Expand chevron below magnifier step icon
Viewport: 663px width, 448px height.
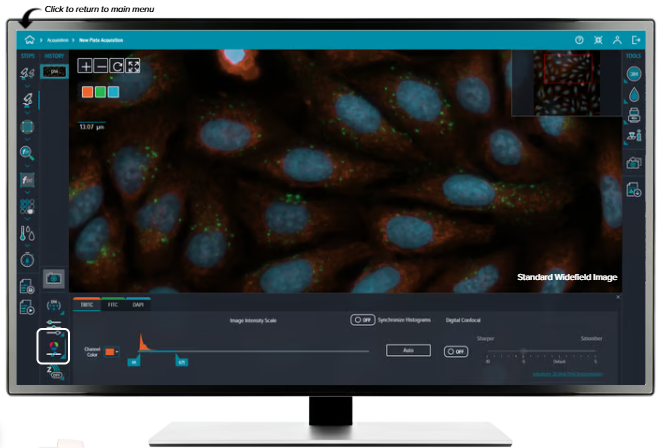27,166
